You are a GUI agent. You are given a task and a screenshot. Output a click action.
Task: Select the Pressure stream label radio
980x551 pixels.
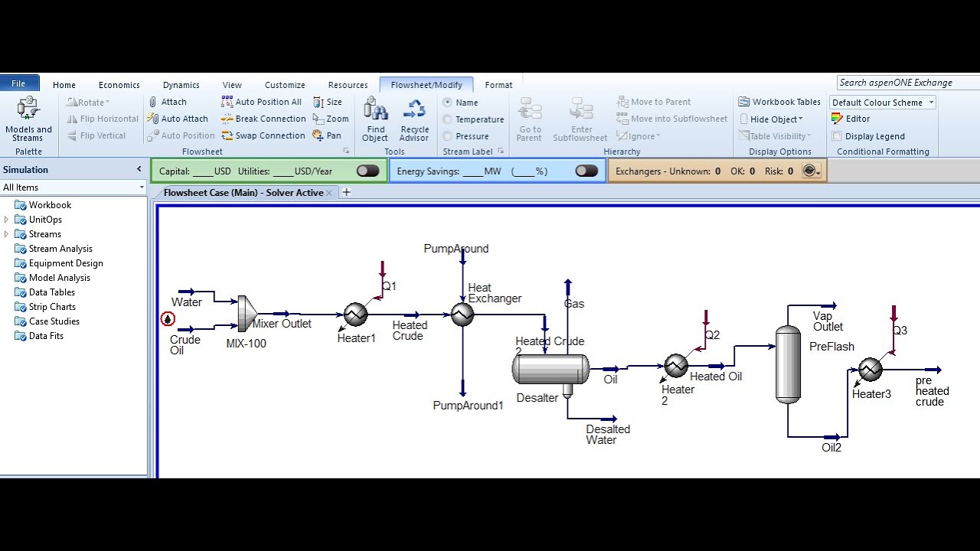448,136
